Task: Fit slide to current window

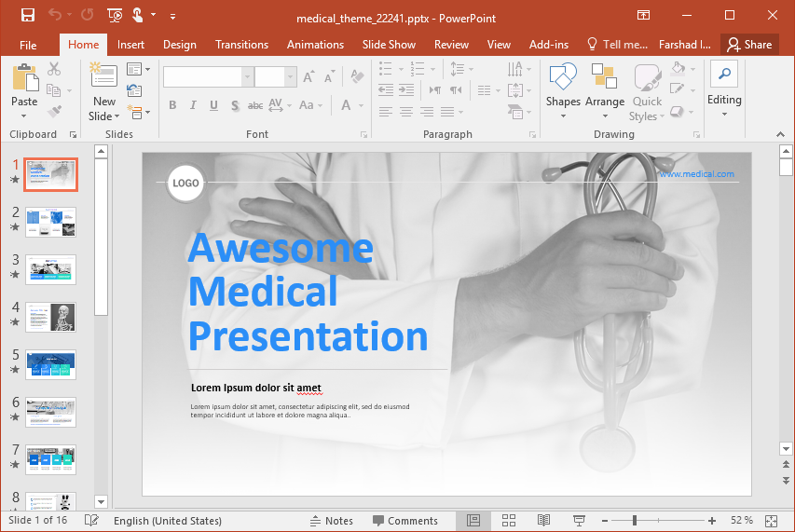Action: point(771,521)
